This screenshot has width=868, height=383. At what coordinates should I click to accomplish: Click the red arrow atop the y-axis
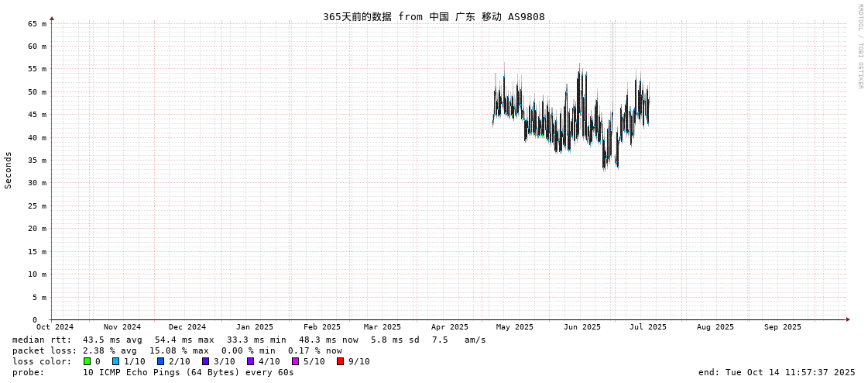pyautogui.click(x=52, y=18)
